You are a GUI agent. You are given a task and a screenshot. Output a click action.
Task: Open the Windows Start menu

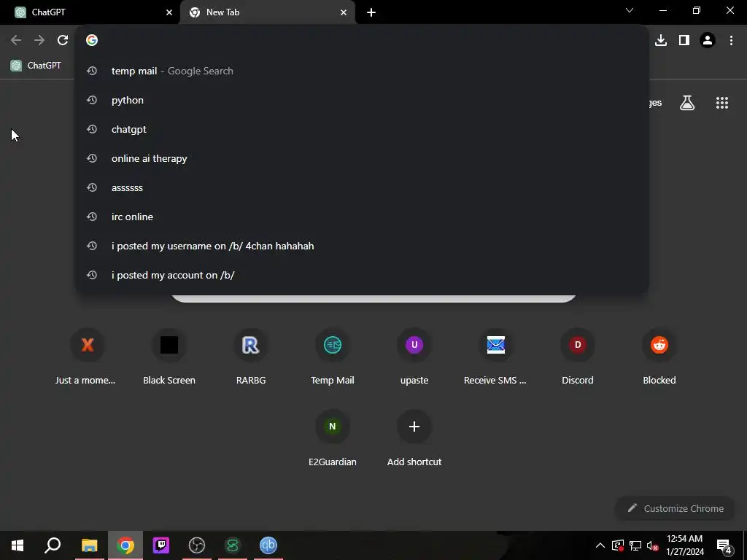[x=18, y=545]
